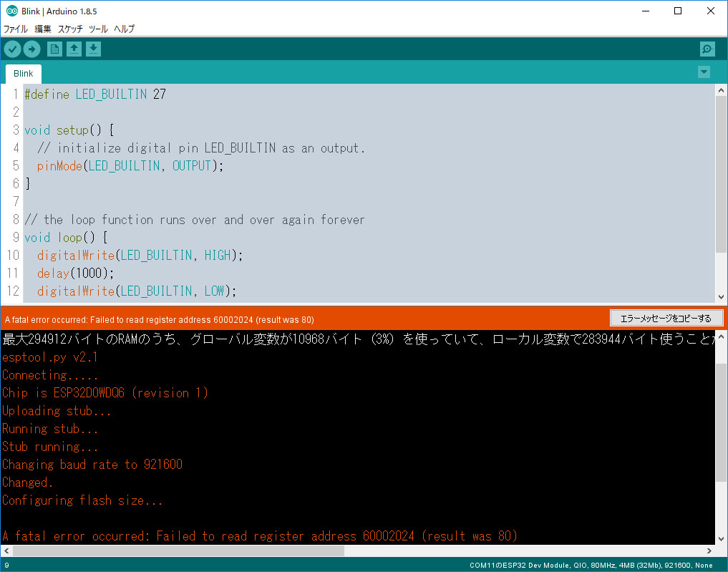Click the Upload arrow icon

pyautogui.click(x=32, y=49)
